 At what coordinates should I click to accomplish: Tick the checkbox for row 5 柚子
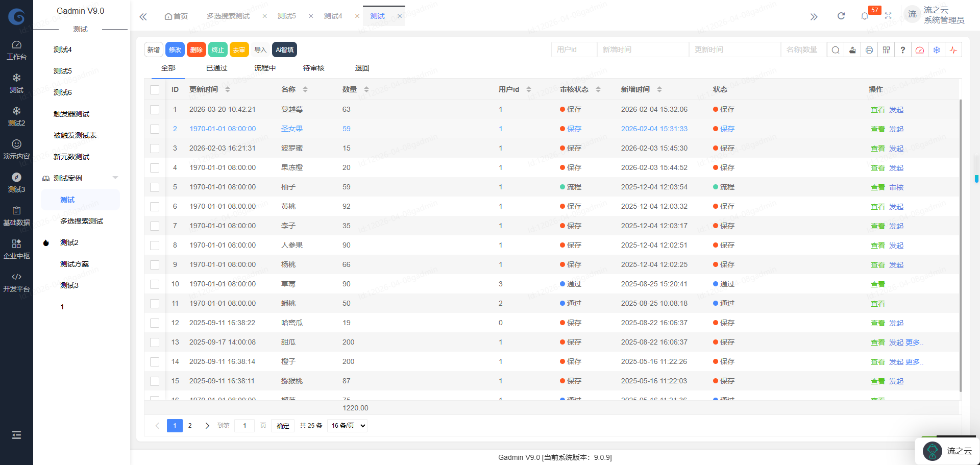click(155, 187)
